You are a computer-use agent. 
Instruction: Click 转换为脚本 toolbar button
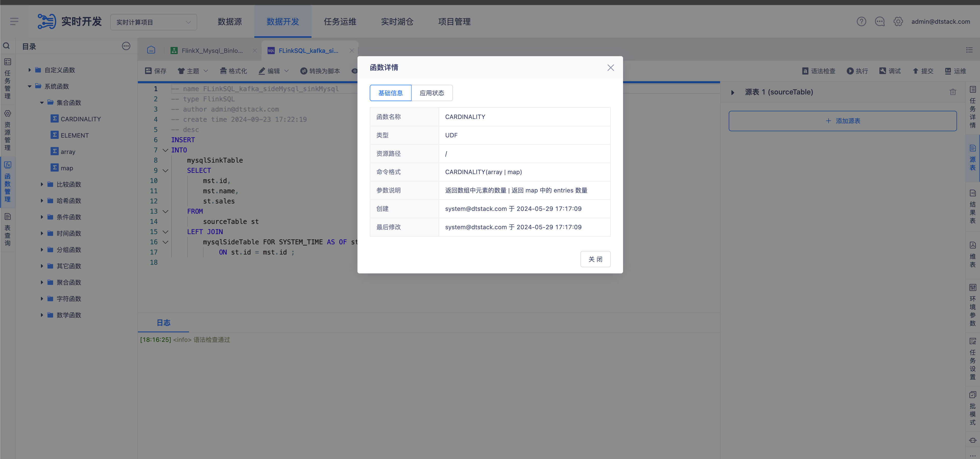click(320, 71)
